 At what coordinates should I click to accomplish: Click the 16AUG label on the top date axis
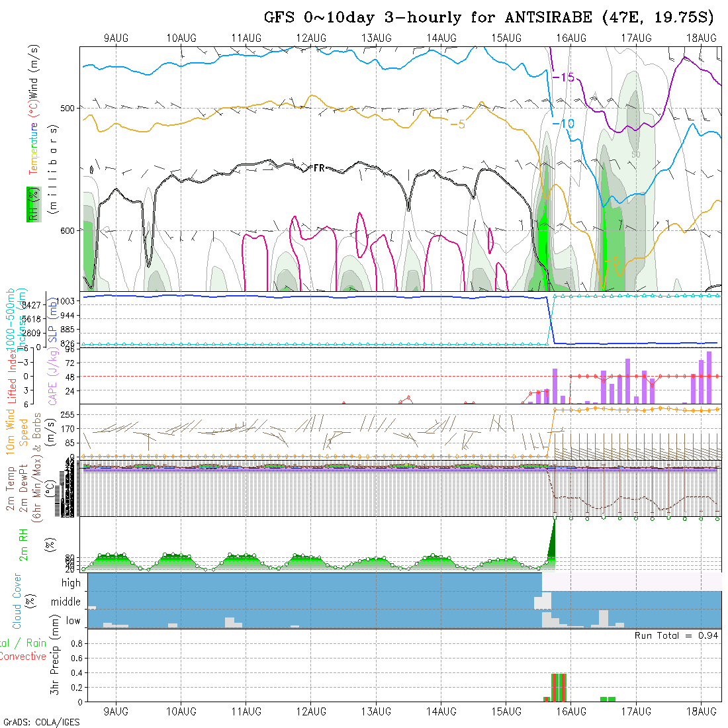click(x=572, y=38)
